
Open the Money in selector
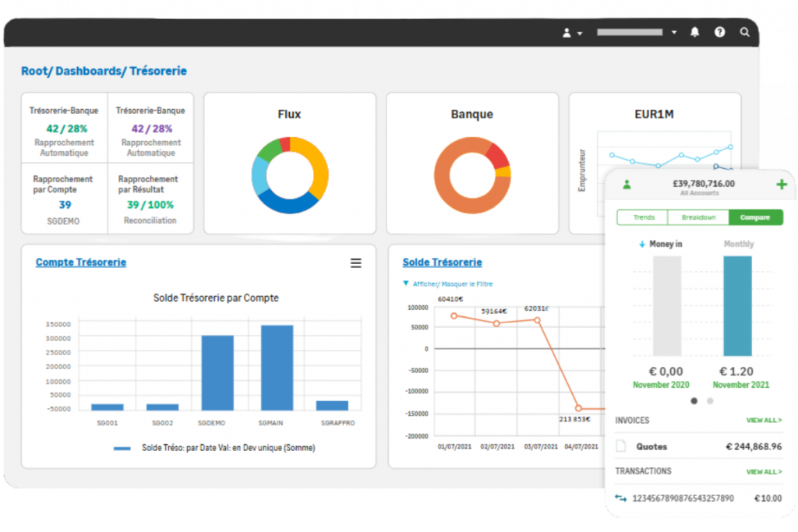[x=660, y=244]
